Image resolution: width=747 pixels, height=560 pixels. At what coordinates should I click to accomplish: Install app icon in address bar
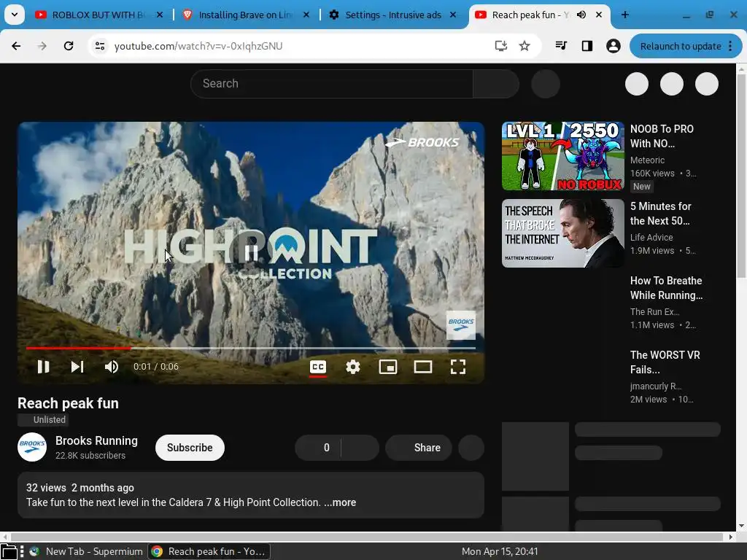click(500, 46)
